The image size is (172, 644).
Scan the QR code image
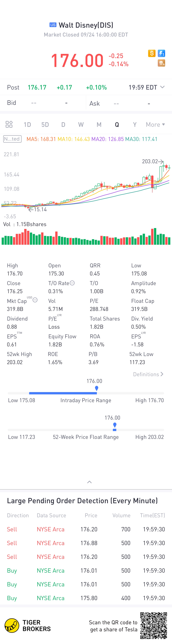coord(154,625)
